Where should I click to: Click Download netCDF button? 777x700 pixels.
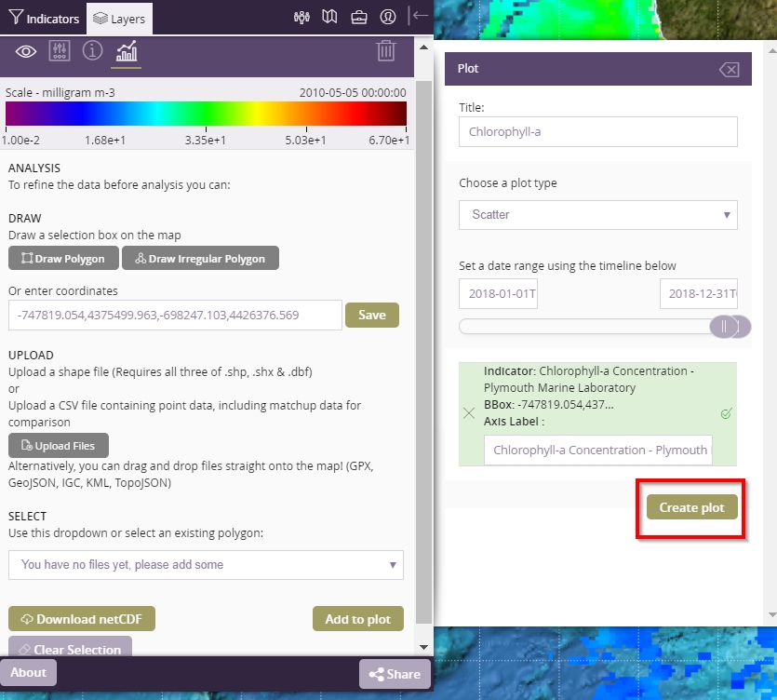click(x=82, y=619)
